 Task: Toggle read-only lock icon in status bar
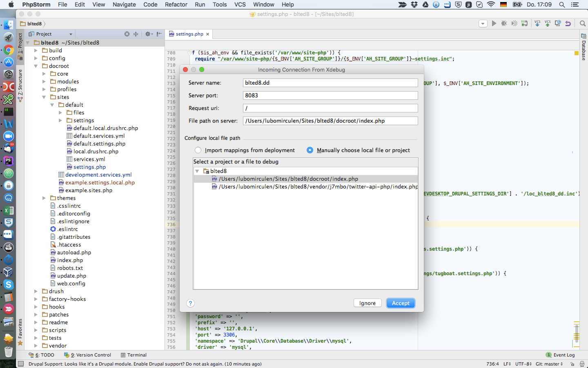[x=572, y=364]
